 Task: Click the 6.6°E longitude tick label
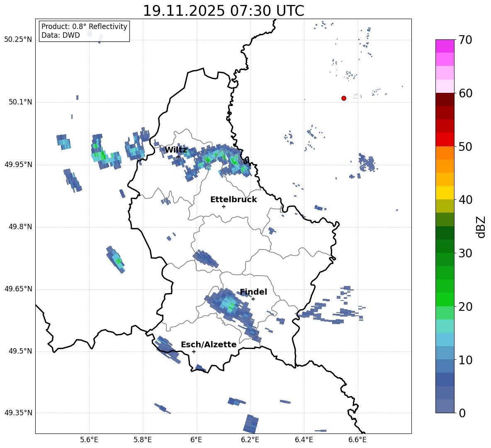357,440
